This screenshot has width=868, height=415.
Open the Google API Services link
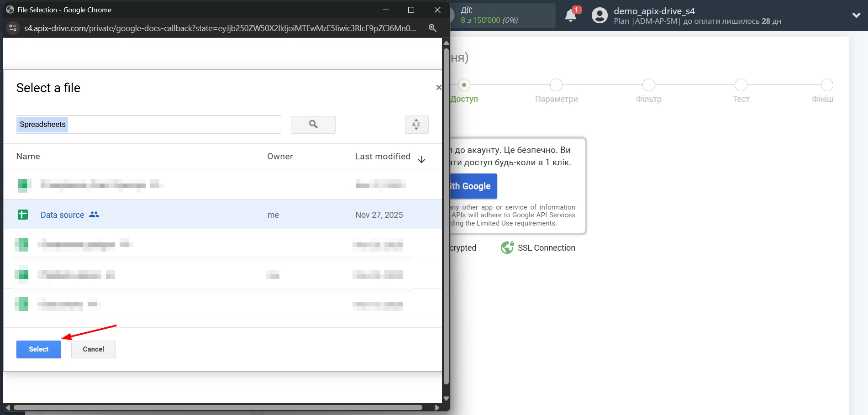coord(543,215)
